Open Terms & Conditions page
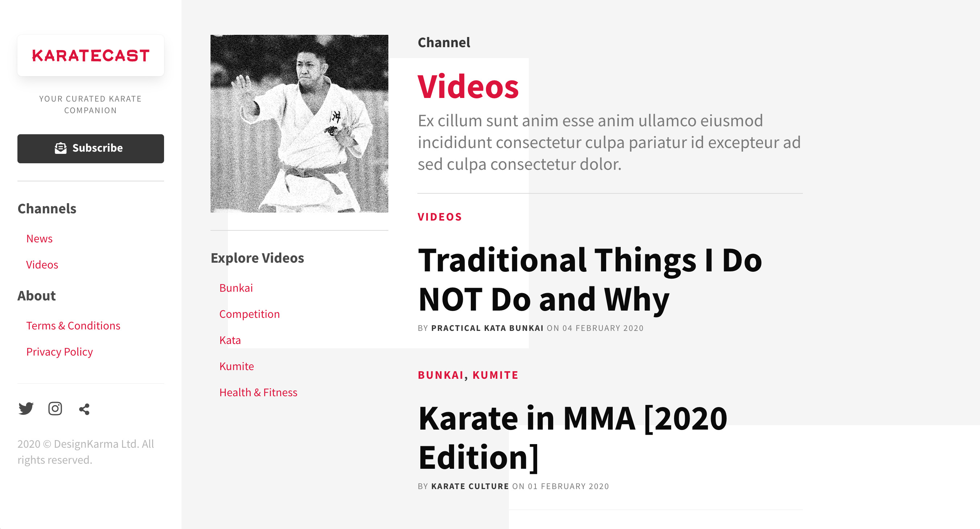 point(73,325)
